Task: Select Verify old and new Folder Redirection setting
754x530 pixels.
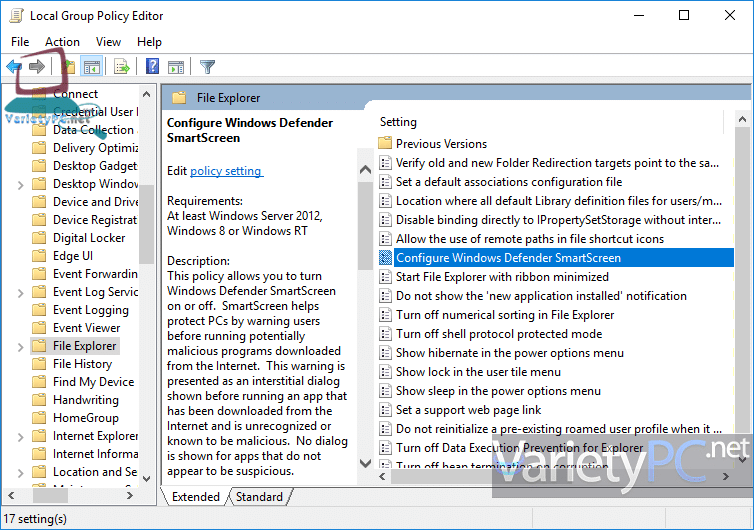Action: tap(557, 163)
